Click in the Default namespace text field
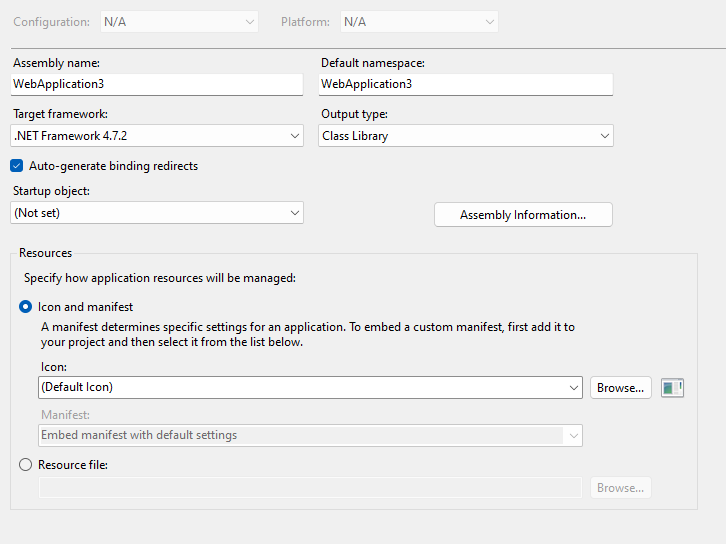Viewport: 726px width, 544px height. coord(465,84)
